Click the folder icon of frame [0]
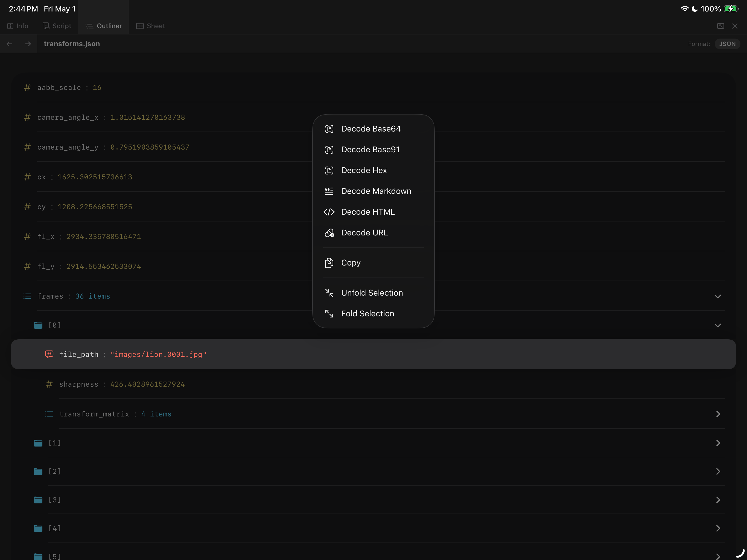The width and height of the screenshot is (747, 560). (38, 325)
